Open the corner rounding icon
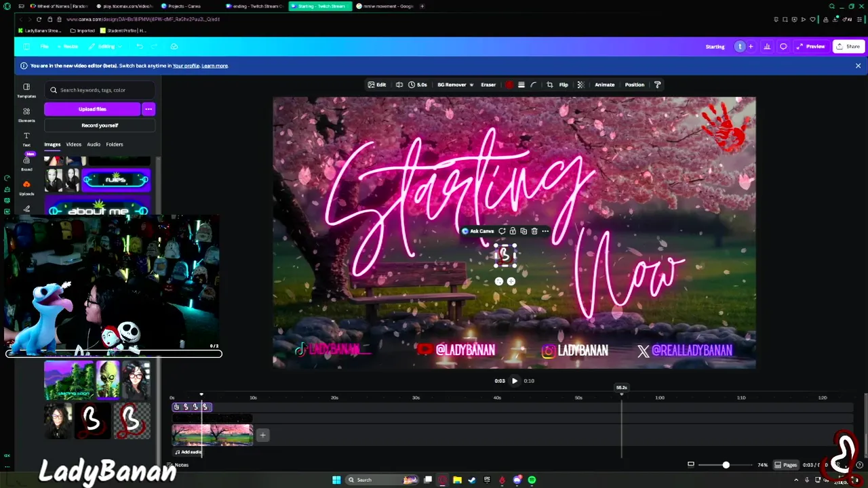Image resolution: width=868 pixels, height=488 pixels. click(533, 85)
